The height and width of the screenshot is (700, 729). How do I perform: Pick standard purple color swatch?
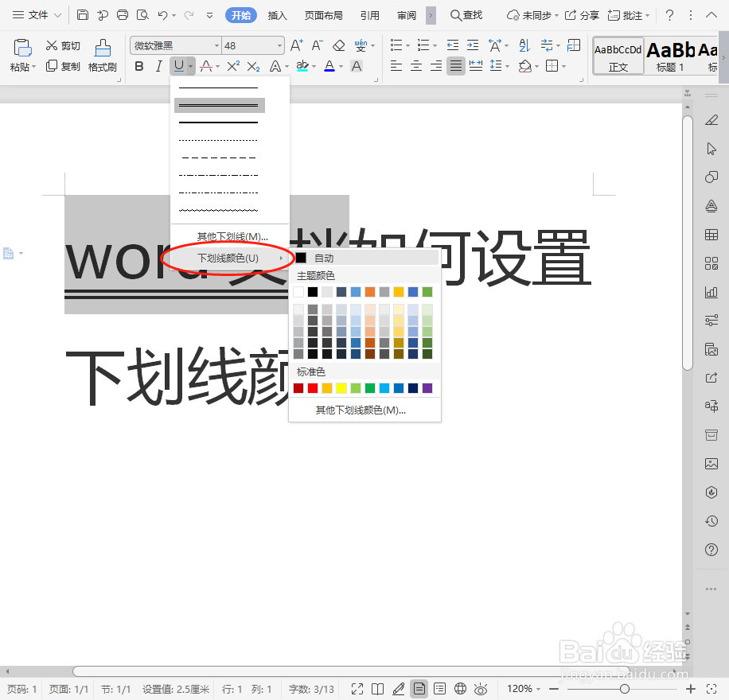[427, 388]
